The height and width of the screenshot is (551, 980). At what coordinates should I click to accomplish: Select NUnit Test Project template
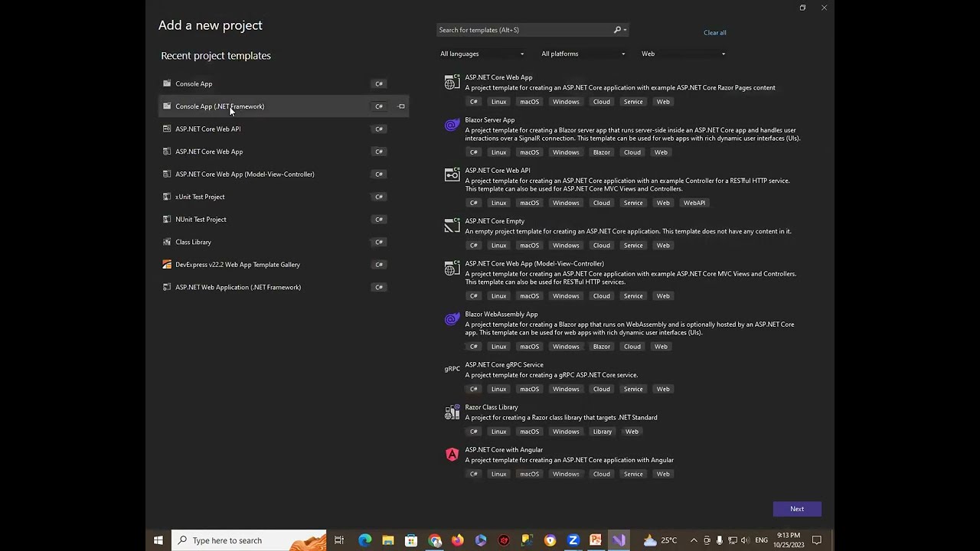point(283,219)
